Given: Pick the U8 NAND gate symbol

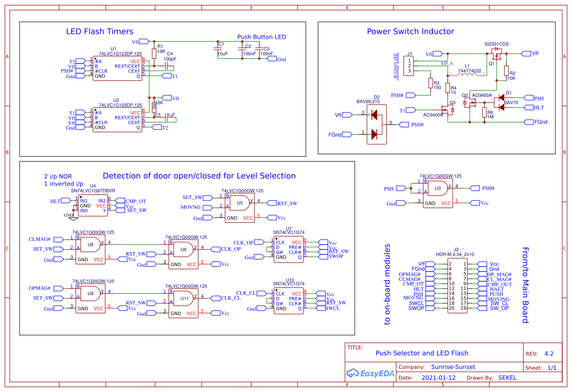Looking at the screenshot, I should [183, 254].
